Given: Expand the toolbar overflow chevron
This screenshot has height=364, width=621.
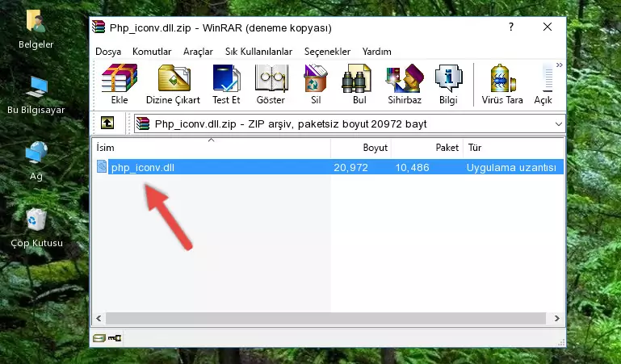Looking at the screenshot, I should click(x=559, y=65).
